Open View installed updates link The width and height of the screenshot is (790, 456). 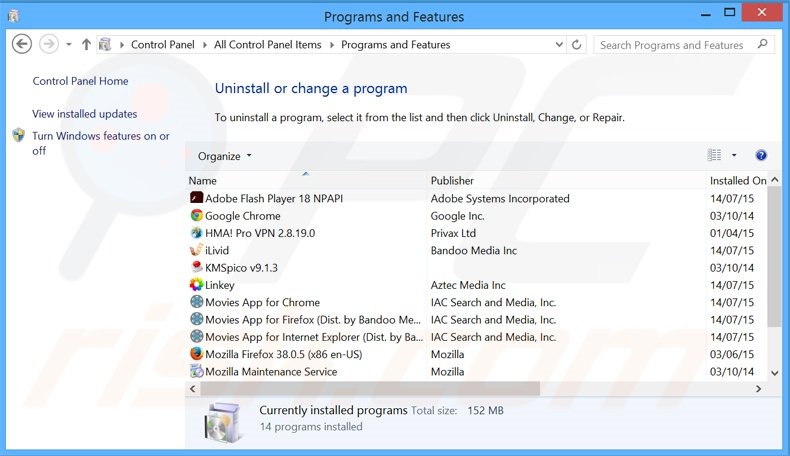tap(84, 114)
